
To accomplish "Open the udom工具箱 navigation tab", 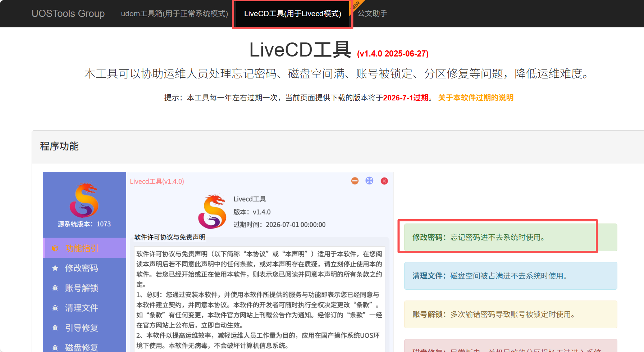I will coord(174,14).
